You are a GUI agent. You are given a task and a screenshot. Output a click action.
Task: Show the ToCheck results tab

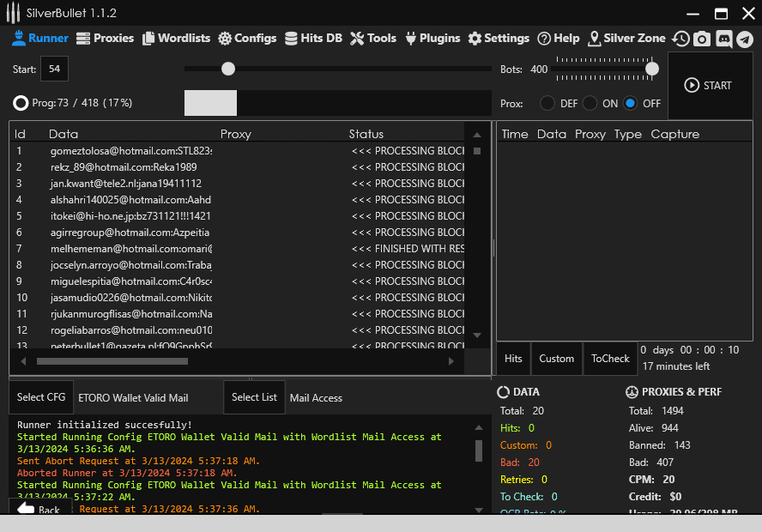coord(610,359)
